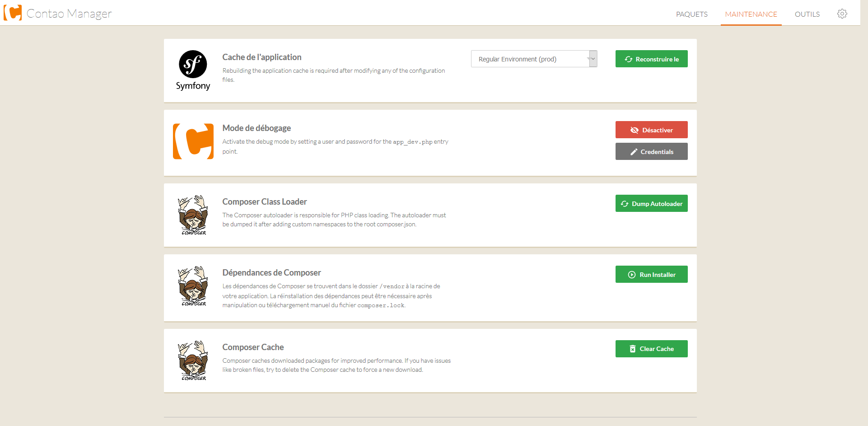Click the /vendor code text
The height and width of the screenshot is (426, 868).
[x=392, y=286]
